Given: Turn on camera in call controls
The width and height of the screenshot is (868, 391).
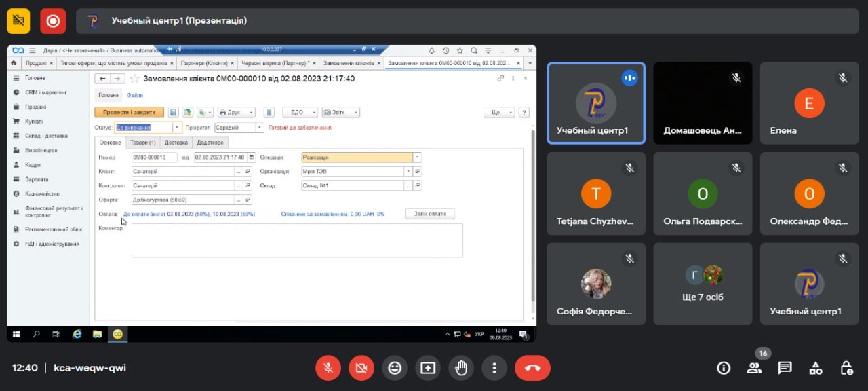Looking at the screenshot, I should (x=361, y=368).
